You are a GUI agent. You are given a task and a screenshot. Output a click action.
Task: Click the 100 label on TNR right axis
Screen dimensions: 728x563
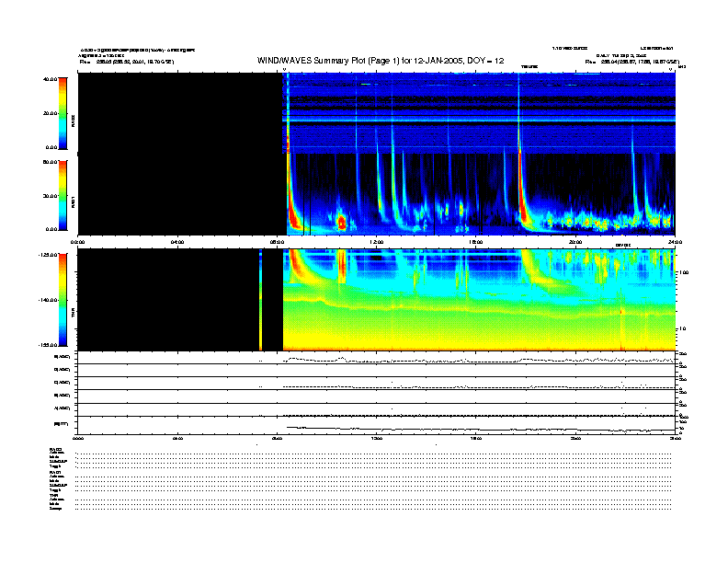click(x=683, y=272)
